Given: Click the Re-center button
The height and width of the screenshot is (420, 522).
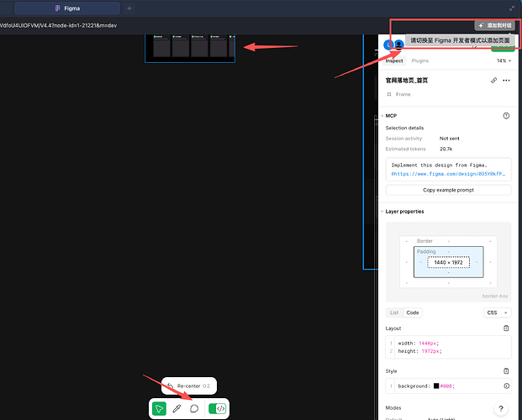Looking at the screenshot, I should 185,386.
